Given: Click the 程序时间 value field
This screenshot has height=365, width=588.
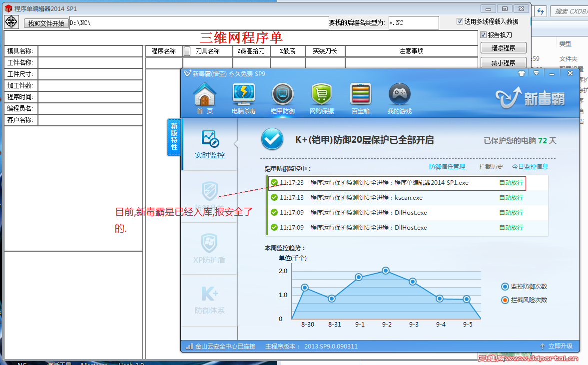Looking at the screenshot, I should [x=90, y=97].
